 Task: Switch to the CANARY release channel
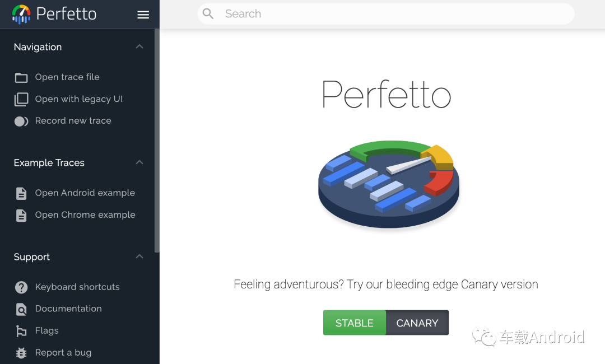pos(417,323)
